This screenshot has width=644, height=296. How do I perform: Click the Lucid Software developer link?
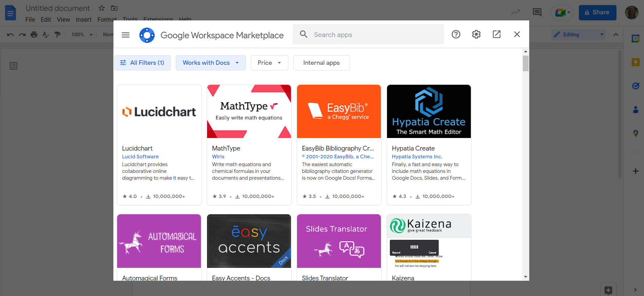[x=140, y=157]
